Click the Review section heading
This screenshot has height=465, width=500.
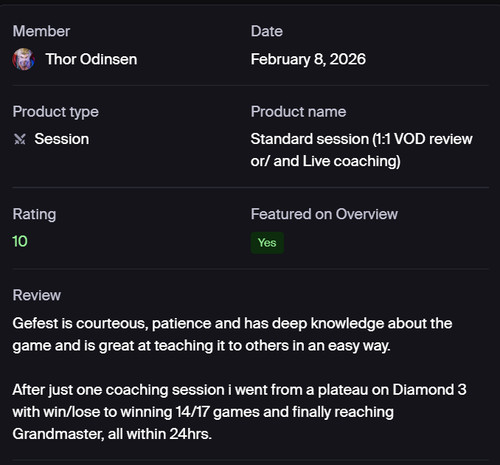point(37,295)
